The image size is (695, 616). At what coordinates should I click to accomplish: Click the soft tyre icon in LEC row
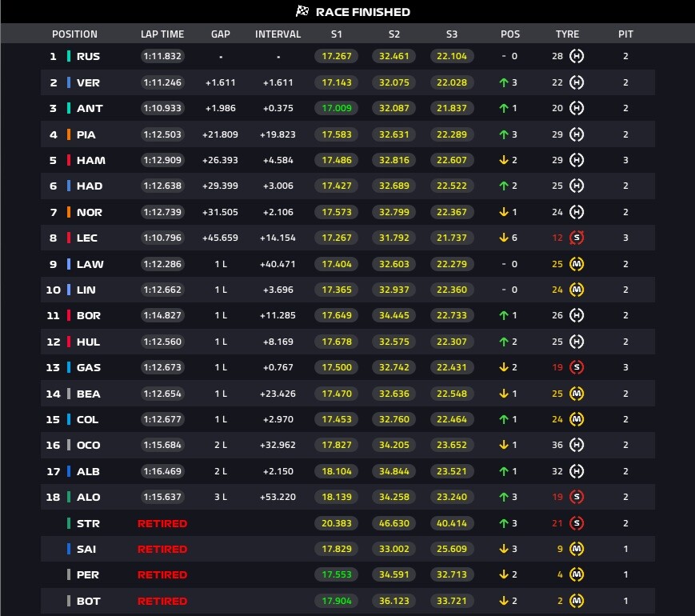coord(576,238)
